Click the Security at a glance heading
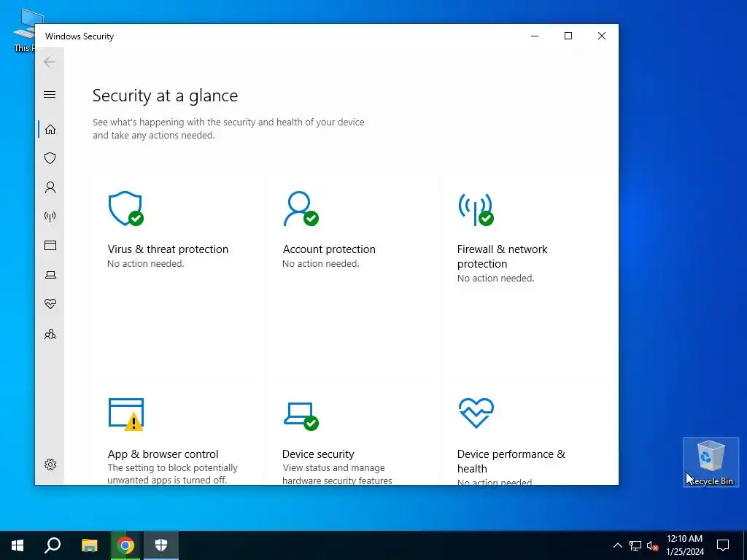 click(165, 96)
